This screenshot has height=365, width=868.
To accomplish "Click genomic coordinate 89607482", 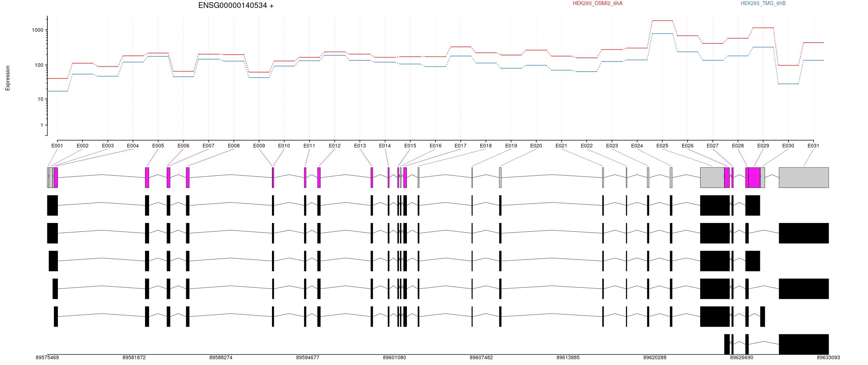I will pos(481,357).
